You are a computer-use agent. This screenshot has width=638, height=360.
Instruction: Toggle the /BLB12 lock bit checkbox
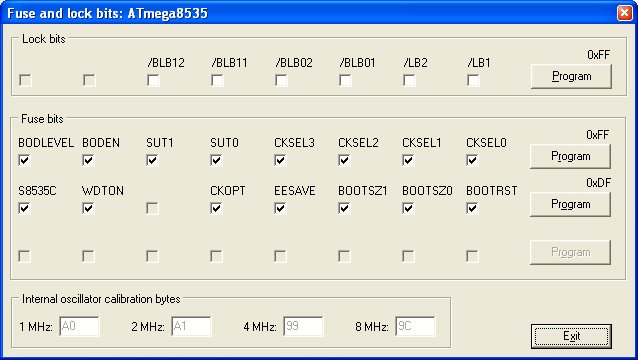tap(153, 81)
